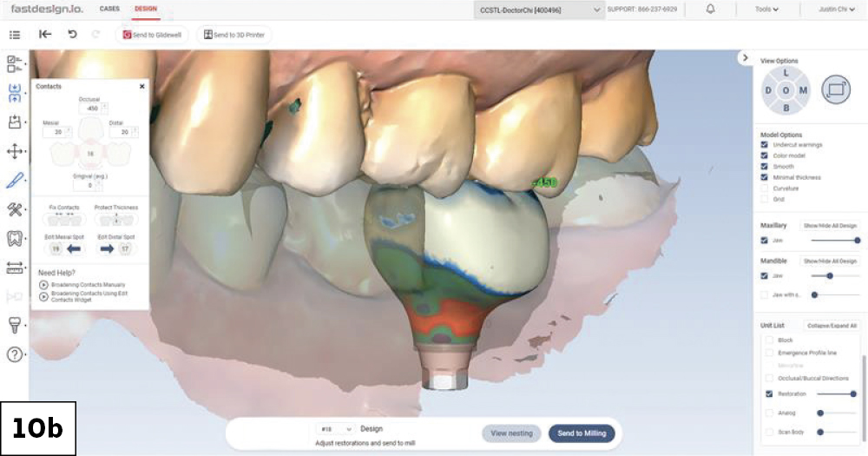Open the Help question mark icon
Screen dimensions: 868x456
15,354
